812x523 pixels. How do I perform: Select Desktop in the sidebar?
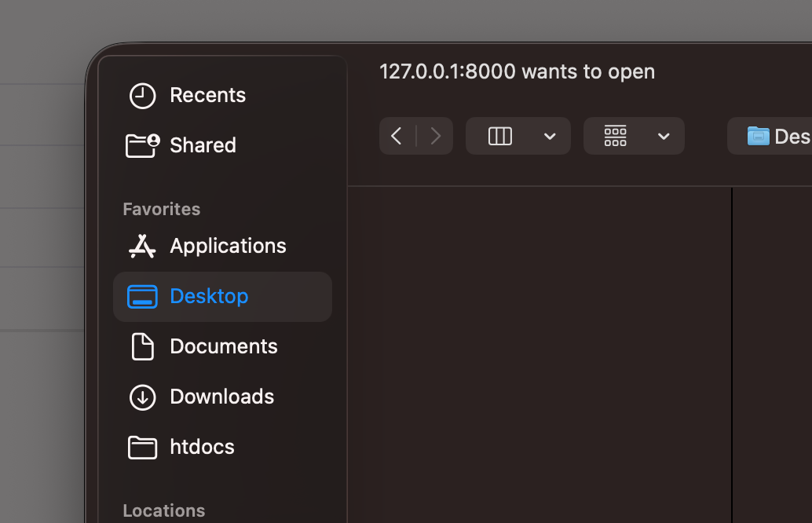click(209, 296)
